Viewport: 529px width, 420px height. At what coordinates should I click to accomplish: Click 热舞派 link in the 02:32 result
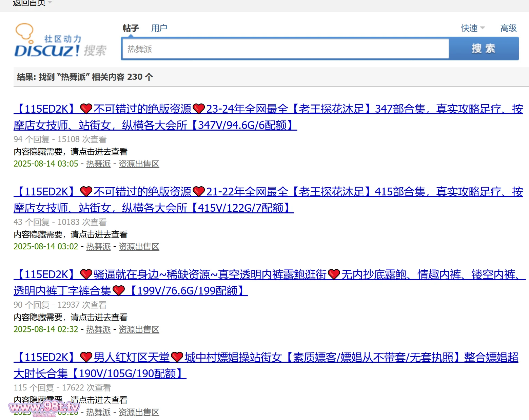pos(98,329)
